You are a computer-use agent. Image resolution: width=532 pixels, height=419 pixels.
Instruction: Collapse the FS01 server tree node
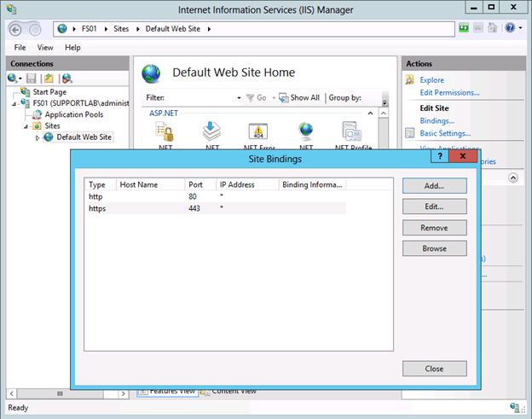(14, 104)
